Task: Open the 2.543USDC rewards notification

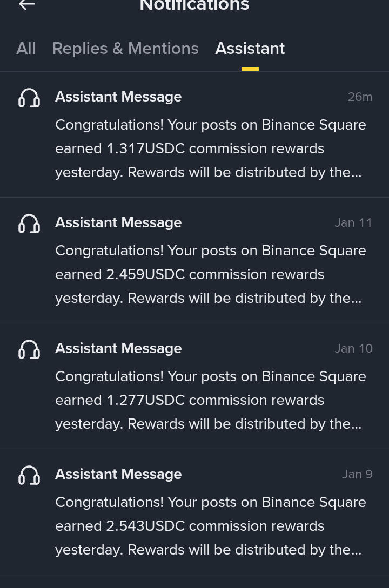Action: [x=194, y=511]
